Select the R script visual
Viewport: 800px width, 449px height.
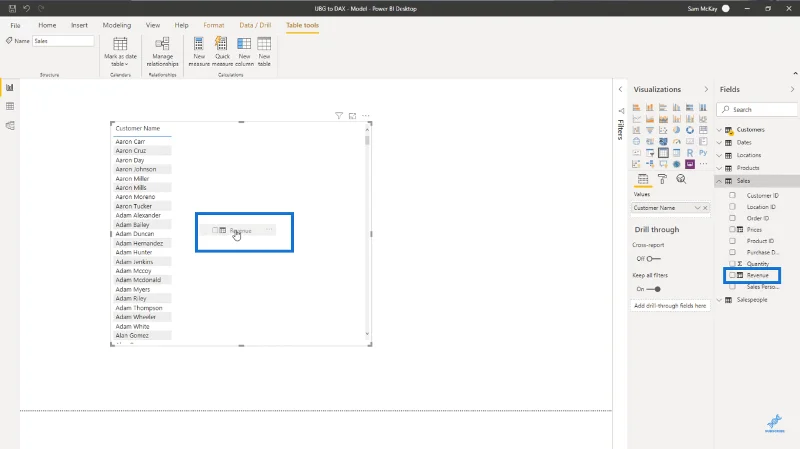tap(690, 153)
